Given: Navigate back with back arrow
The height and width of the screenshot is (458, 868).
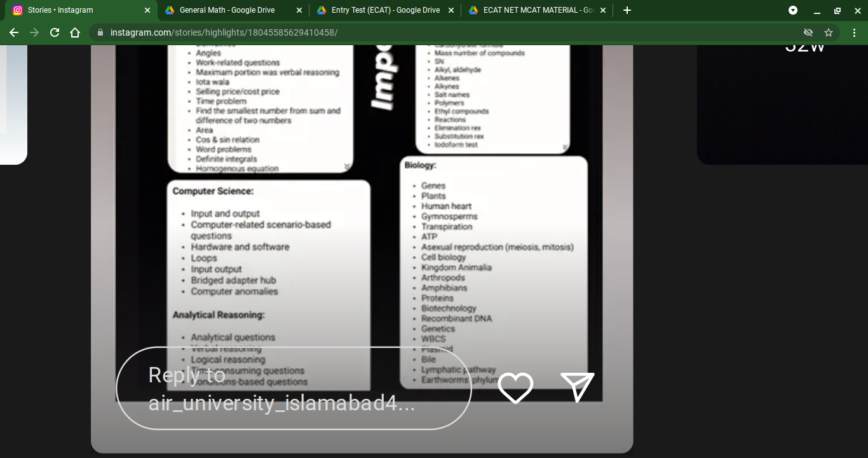Looking at the screenshot, I should click(14, 32).
